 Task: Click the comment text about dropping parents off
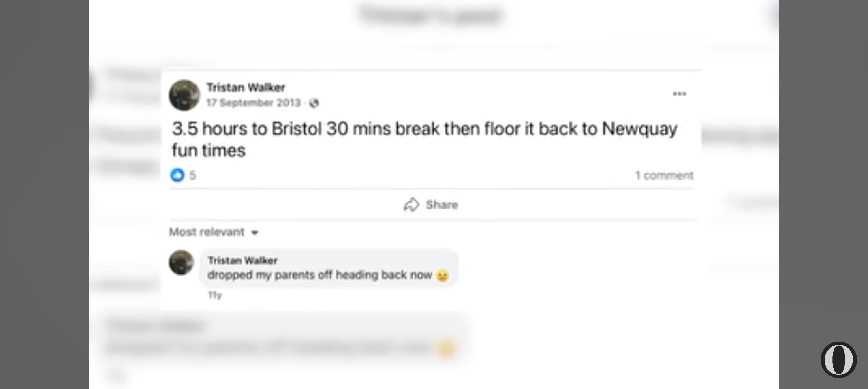[x=319, y=275]
